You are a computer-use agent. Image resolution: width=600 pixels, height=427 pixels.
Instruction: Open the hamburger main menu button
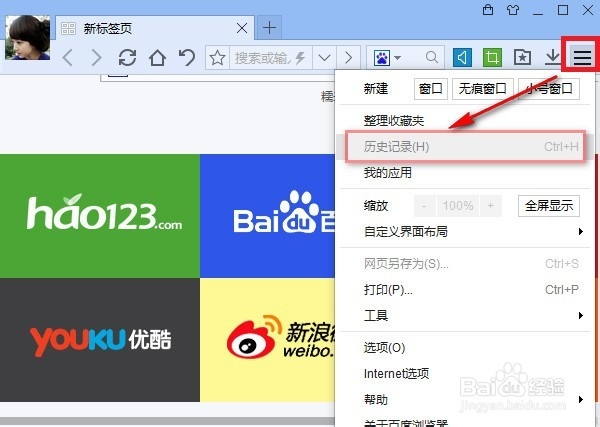pyautogui.click(x=582, y=57)
